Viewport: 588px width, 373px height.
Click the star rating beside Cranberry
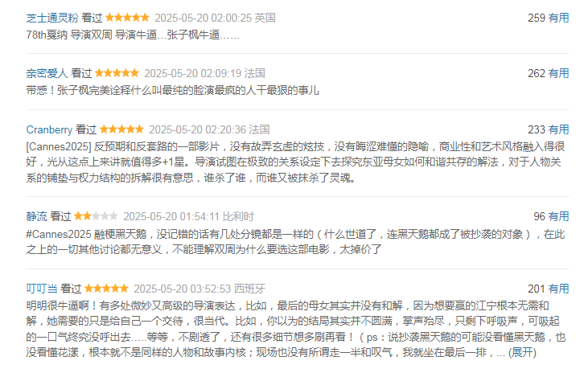point(122,129)
